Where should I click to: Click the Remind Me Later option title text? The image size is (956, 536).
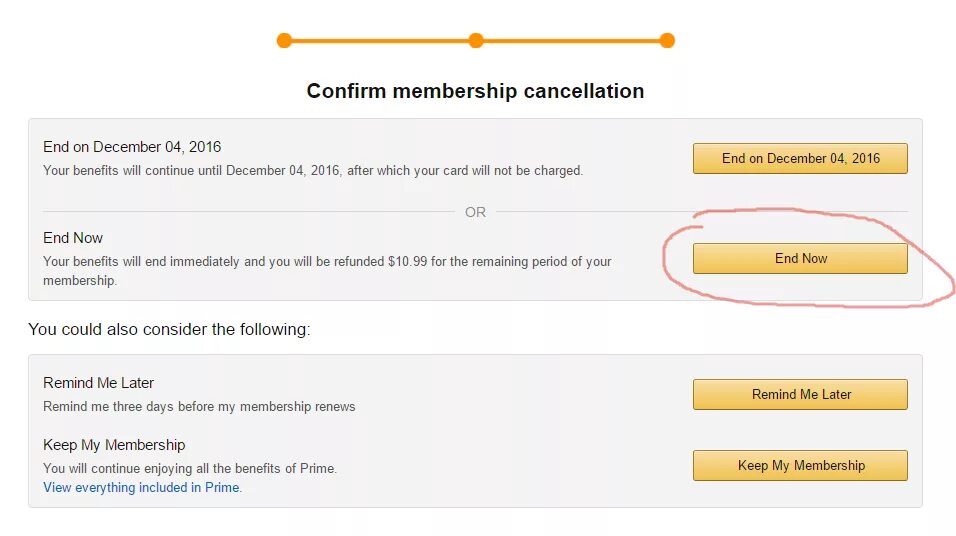[x=98, y=383]
